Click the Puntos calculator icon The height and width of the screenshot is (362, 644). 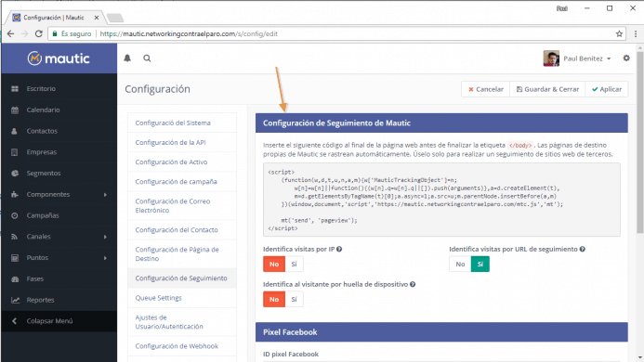click(x=15, y=258)
